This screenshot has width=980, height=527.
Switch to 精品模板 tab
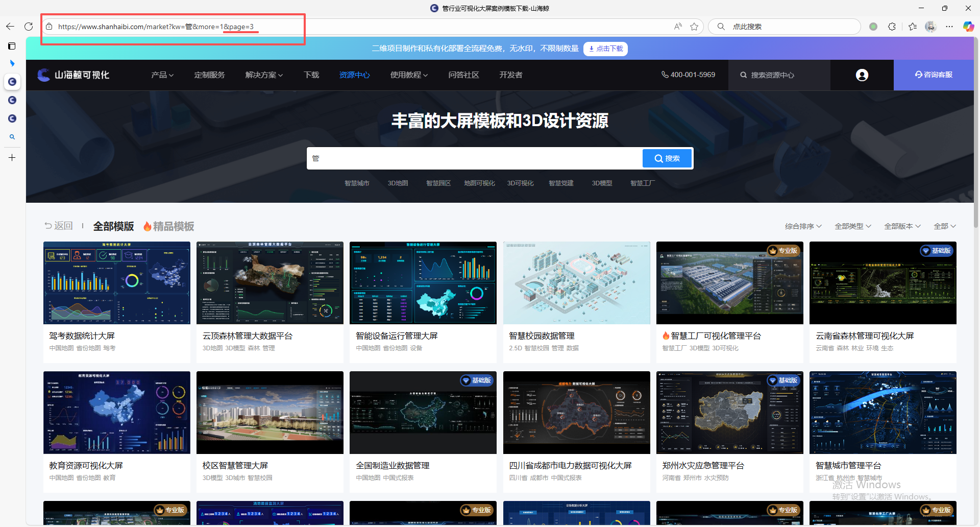pos(168,226)
